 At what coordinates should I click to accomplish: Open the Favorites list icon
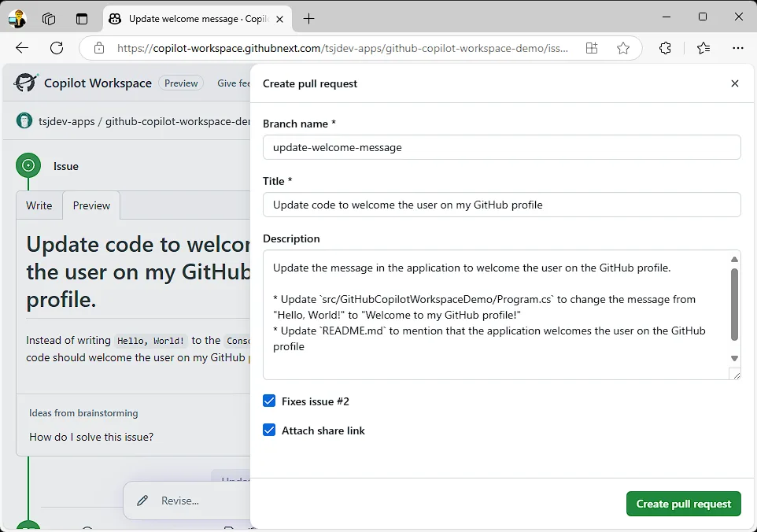[x=703, y=48]
